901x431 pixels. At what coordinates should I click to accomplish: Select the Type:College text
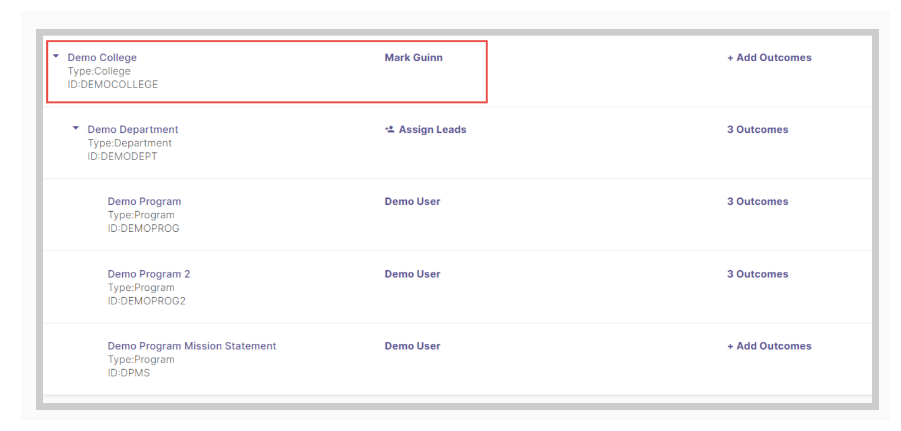(99, 71)
